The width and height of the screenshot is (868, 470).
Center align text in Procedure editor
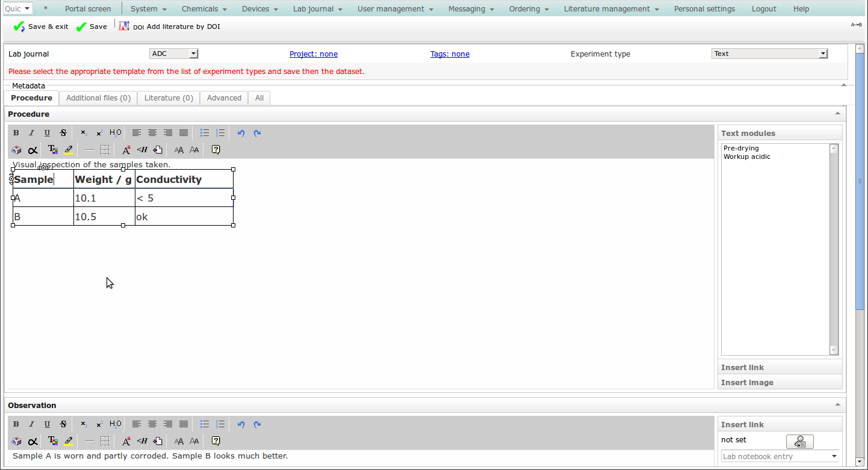(x=152, y=133)
